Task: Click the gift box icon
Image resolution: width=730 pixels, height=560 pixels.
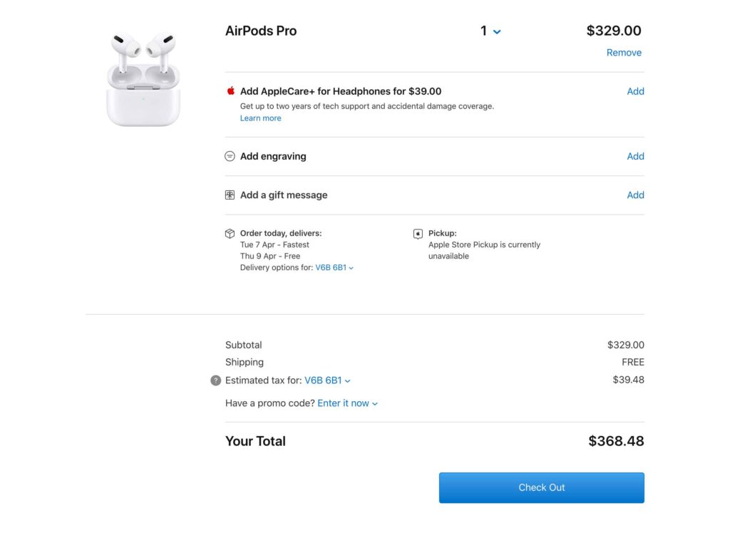Action: (230, 195)
